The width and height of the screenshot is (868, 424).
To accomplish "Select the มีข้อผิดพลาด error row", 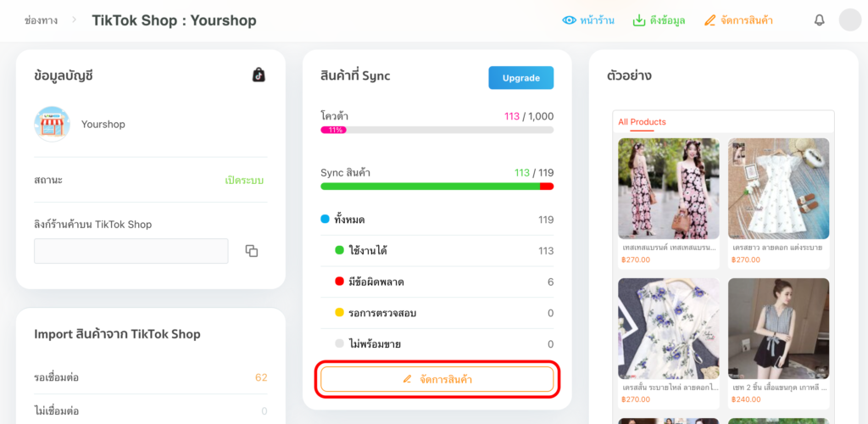I will click(437, 282).
